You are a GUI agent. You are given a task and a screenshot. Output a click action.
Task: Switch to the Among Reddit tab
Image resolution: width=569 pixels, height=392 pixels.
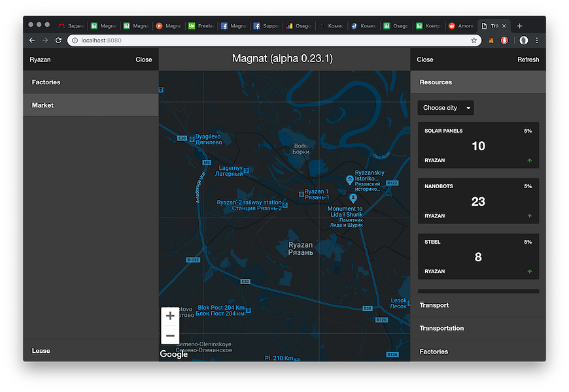click(461, 25)
